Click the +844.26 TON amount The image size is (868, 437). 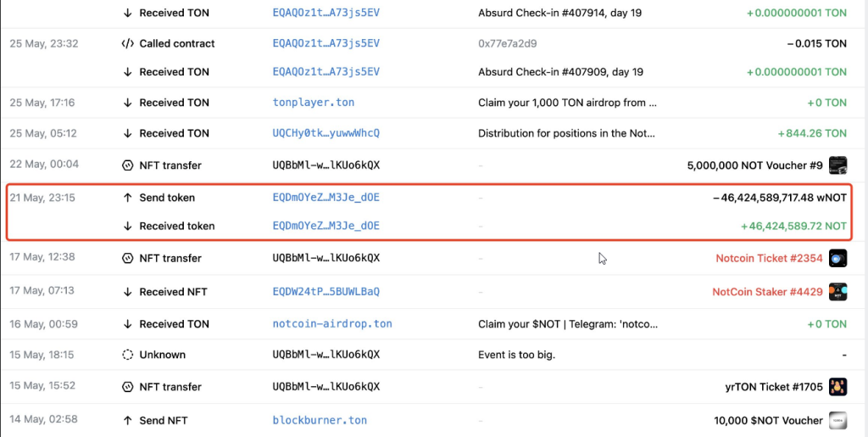click(x=812, y=133)
